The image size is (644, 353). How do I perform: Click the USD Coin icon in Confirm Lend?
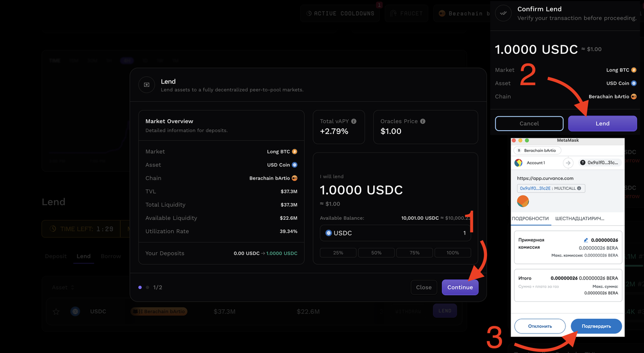click(x=634, y=83)
